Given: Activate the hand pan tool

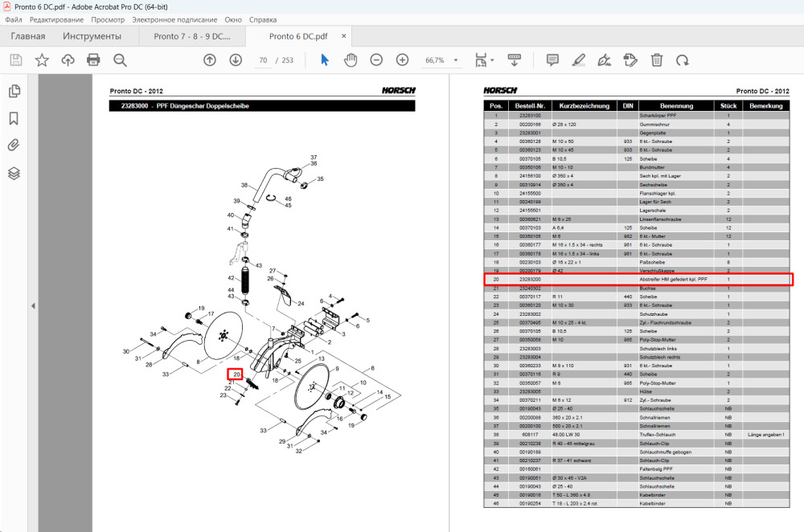Looking at the screenshot, I should coord(351,60).
